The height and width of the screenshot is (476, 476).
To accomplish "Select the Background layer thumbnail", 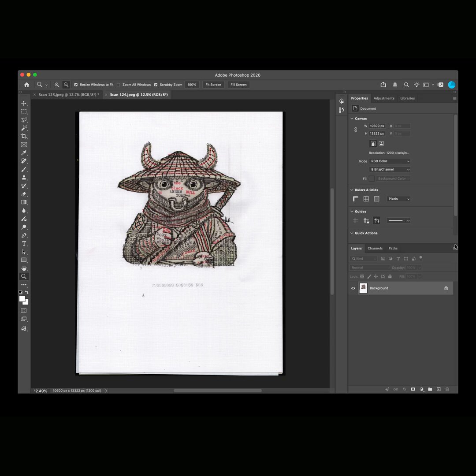I will pyautogui.click(x=363, y=288).
